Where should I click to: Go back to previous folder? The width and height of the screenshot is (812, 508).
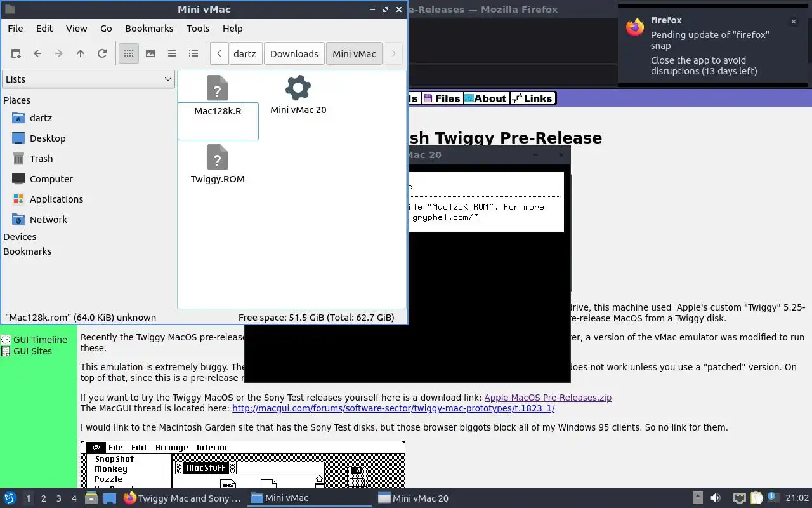[37, 54]
